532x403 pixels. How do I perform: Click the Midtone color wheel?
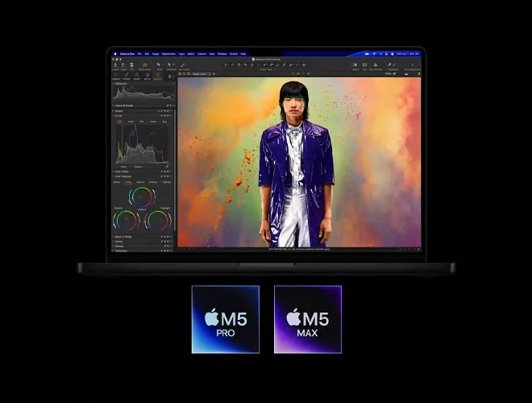coord(142,197)
